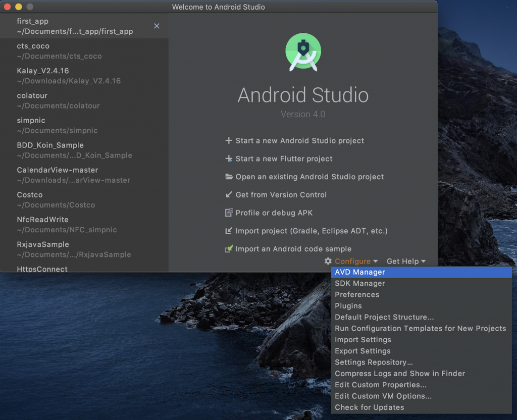Open recent project simpnic
The image size is (517, 420).
tap(84, 125)
